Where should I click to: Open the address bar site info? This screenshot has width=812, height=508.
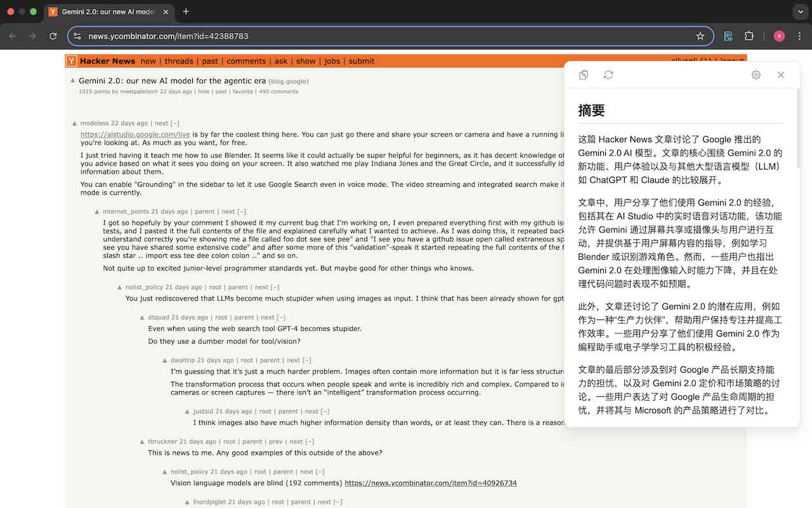point(77,36)
